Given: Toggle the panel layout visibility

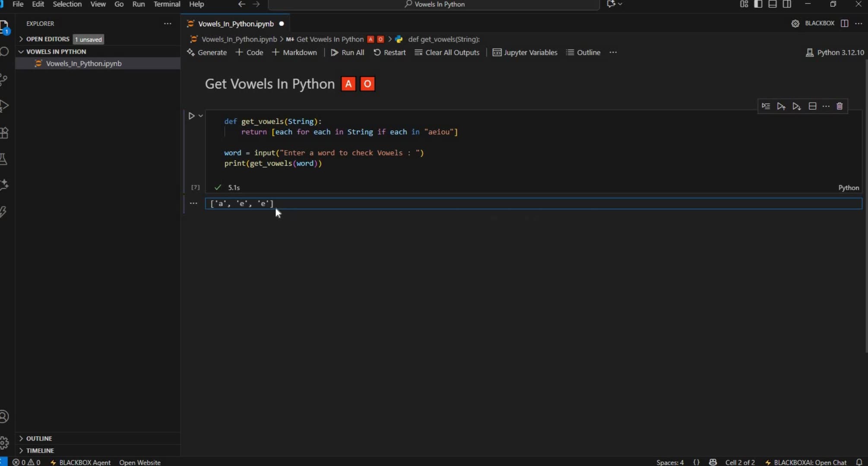Looking at the screenshot, I should coord(773,4).
